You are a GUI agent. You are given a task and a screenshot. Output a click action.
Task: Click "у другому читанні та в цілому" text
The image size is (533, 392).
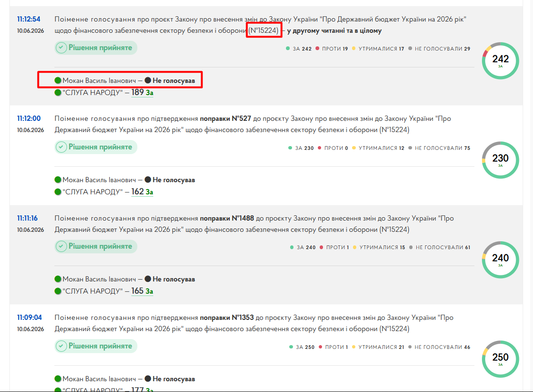point(335,30)
